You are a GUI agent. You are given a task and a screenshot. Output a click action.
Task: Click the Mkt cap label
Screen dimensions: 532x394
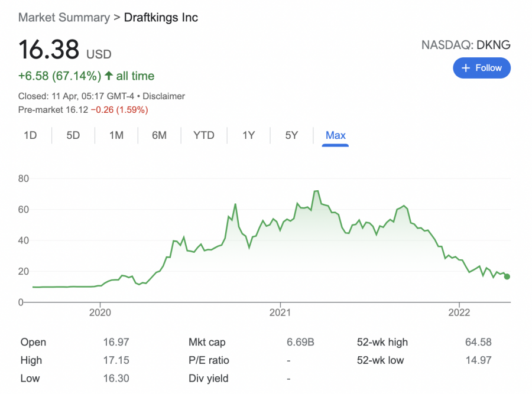tap(207, 342)
